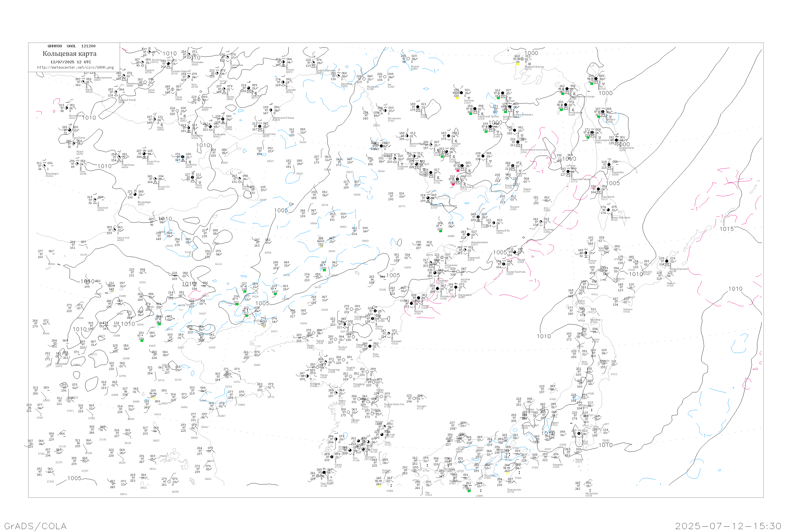The width and height of the screenshot is (798, 532).
Task: Click the crossed-circle sky symbol at Большой Шантар
Action: coord(522,59)
